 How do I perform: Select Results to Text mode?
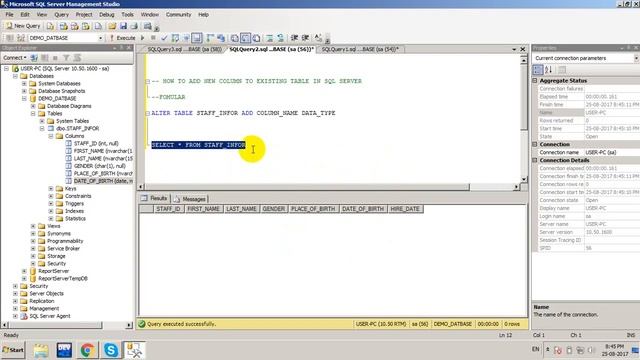pos(235,38)
